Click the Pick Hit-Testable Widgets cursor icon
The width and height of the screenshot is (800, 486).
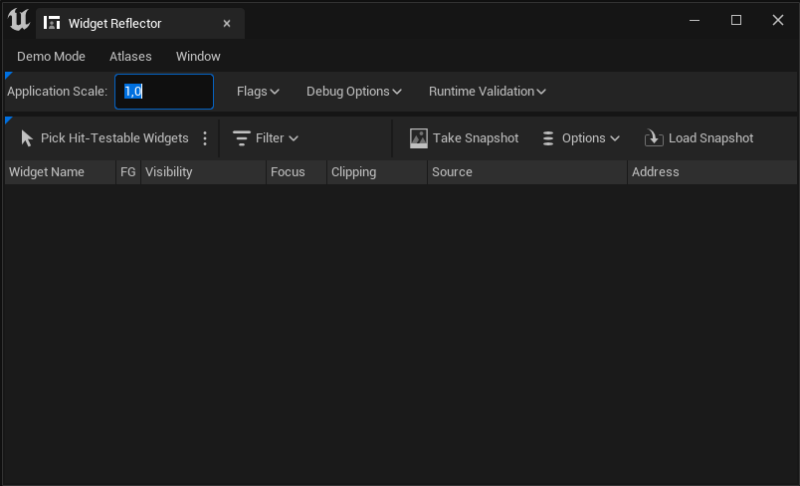(x=27, y=139)
